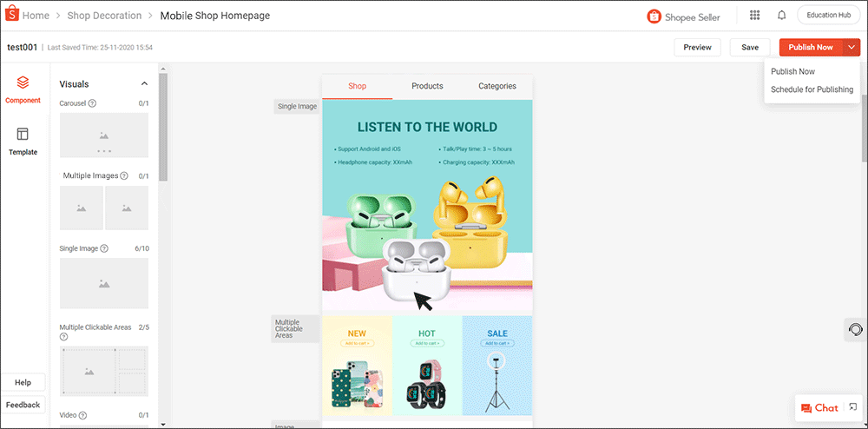Click the Single Image label beside the preview
This screenshot has width=868, height=429.
click(x=297, y=106)
